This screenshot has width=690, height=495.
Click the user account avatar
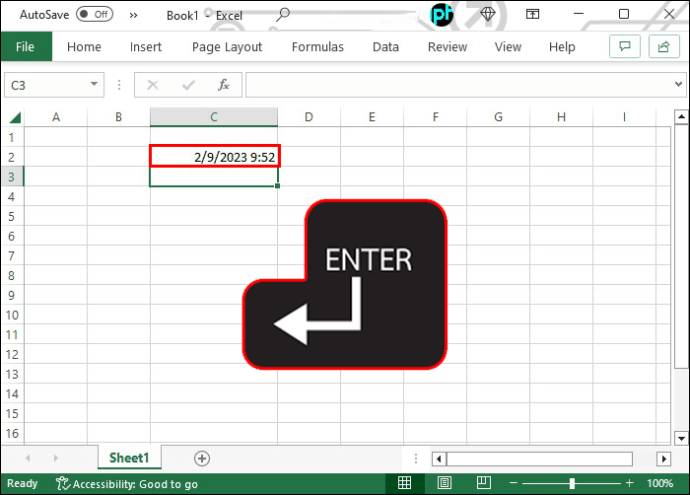441,15
